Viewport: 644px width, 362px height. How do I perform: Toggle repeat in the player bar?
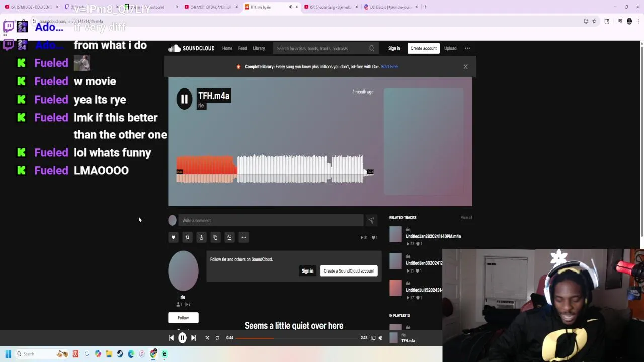(x=217, y=338)
